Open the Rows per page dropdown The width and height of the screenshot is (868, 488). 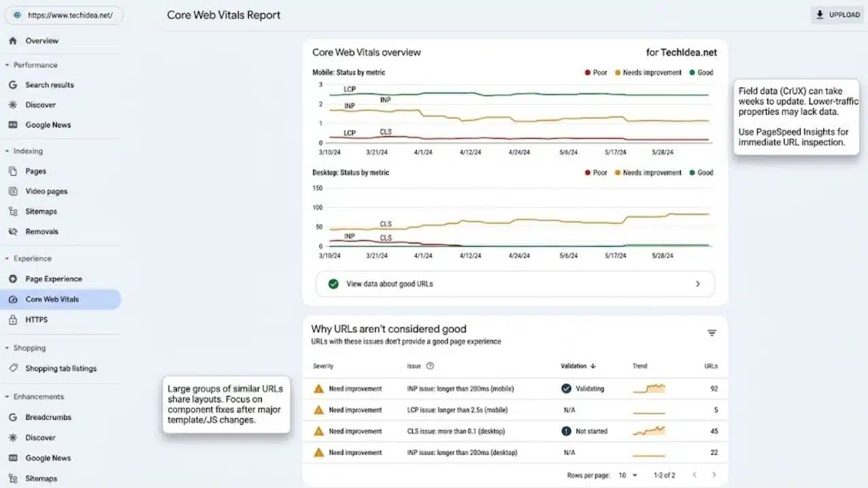(627, 475)
